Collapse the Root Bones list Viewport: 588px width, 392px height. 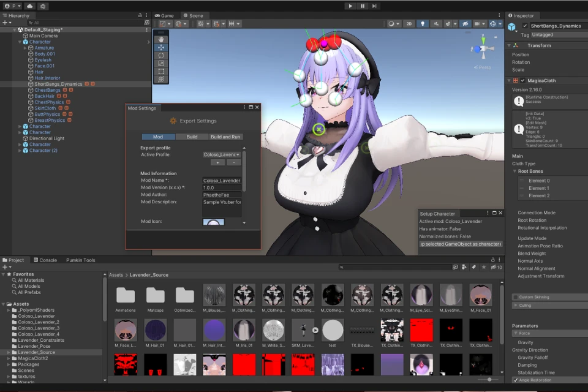point(515,171)
